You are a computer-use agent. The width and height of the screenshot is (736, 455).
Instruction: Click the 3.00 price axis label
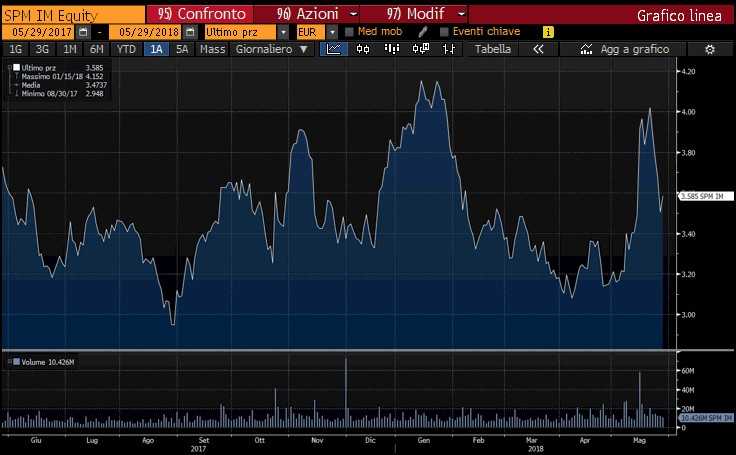689,315
